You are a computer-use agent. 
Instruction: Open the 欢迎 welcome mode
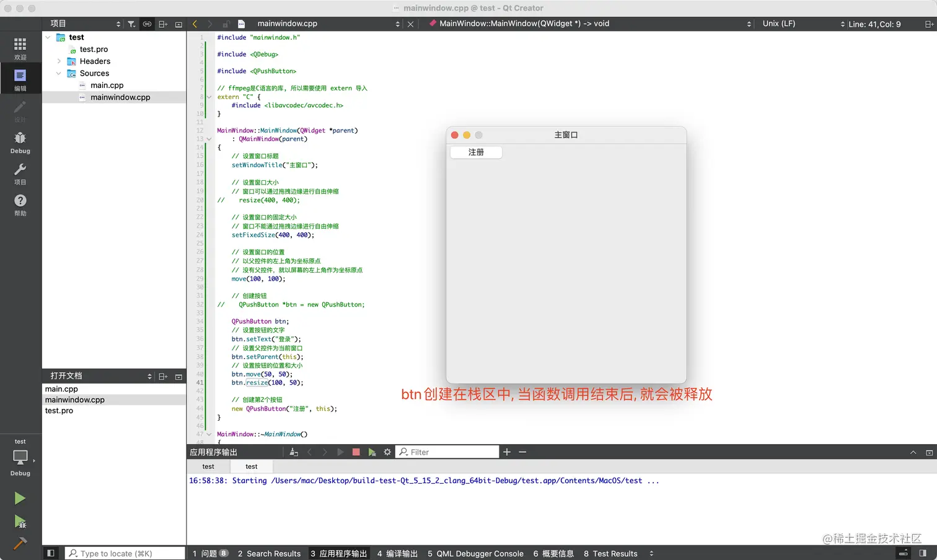click(x=20, y=48)
